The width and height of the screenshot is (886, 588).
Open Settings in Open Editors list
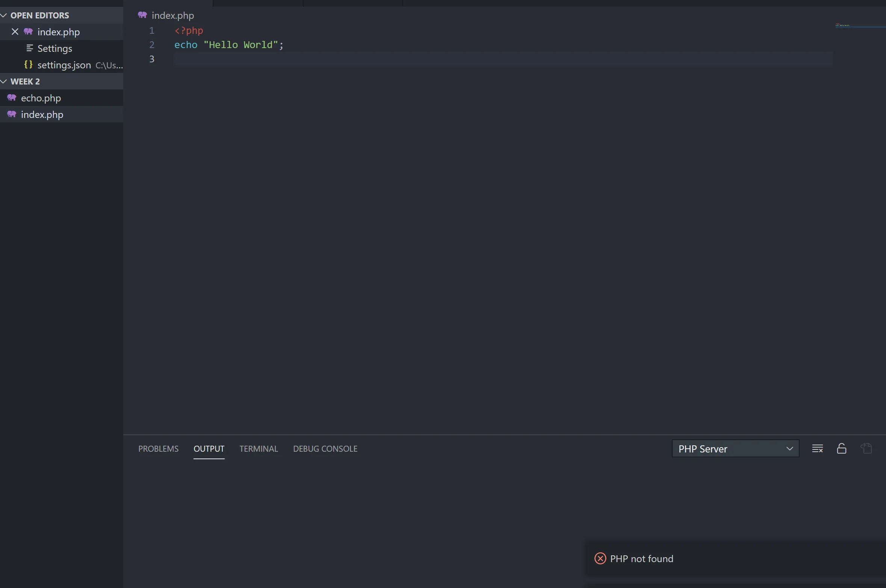[x=54, y=48]
